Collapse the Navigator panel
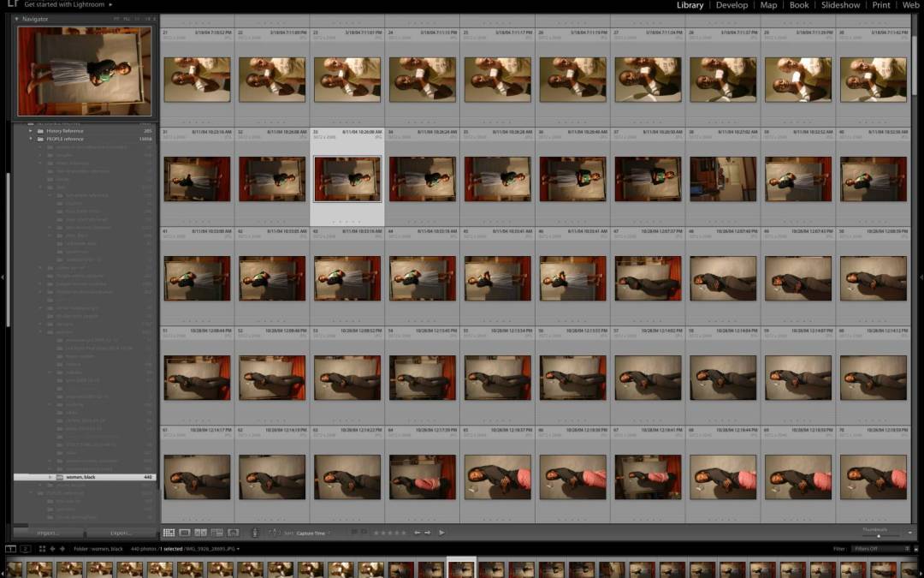924x578 pixels. 16,19
